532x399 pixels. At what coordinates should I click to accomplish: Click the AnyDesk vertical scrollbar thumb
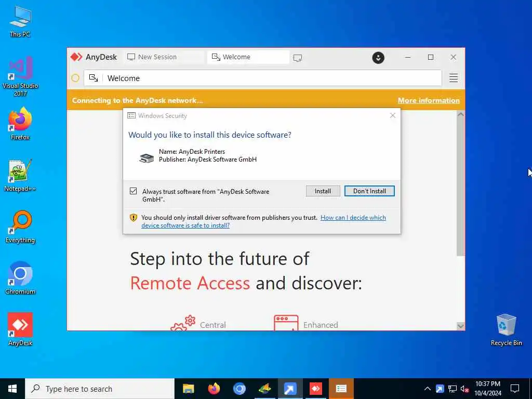pyautogui.click(x=460, y=187)
